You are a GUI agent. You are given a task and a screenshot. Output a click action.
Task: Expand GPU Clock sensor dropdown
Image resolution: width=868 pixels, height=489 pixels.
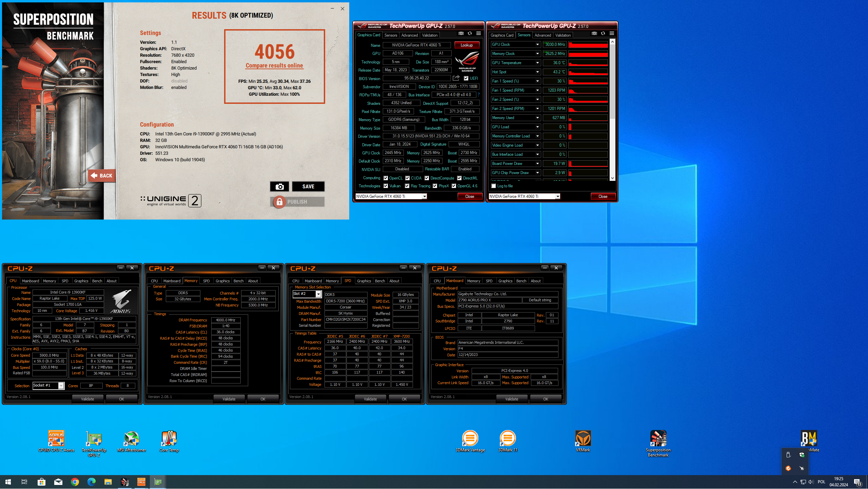point(537,44)
